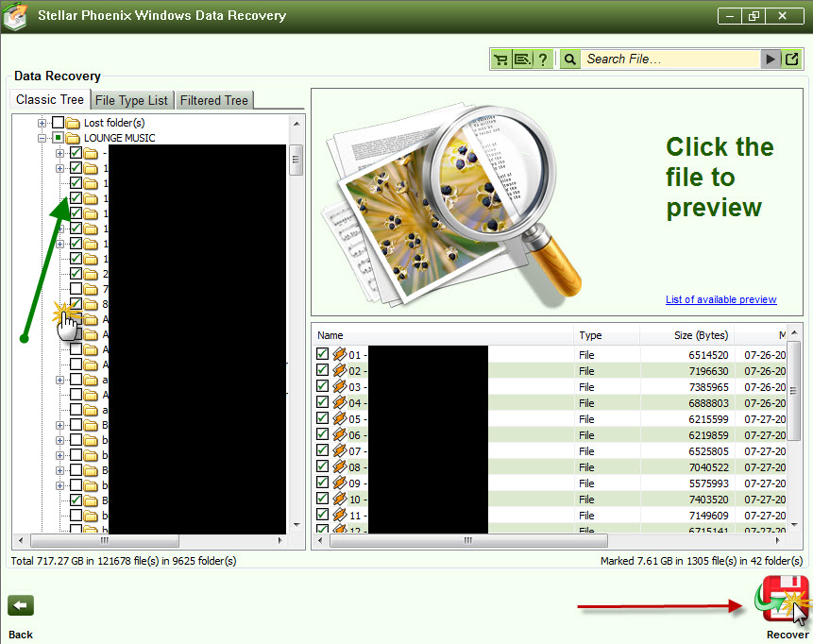
Task: Switch to the Filtered Tree tab
Action: 214,101
